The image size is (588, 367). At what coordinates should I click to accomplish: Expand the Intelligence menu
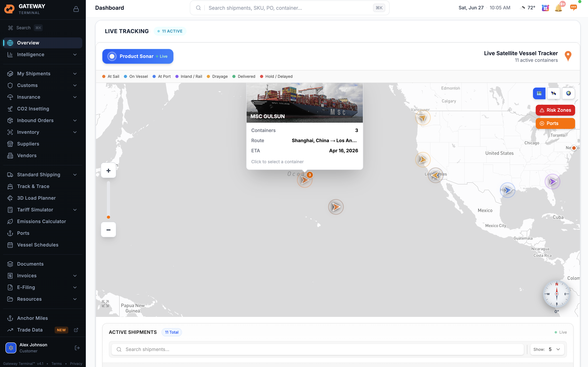[x=43, y=54]
